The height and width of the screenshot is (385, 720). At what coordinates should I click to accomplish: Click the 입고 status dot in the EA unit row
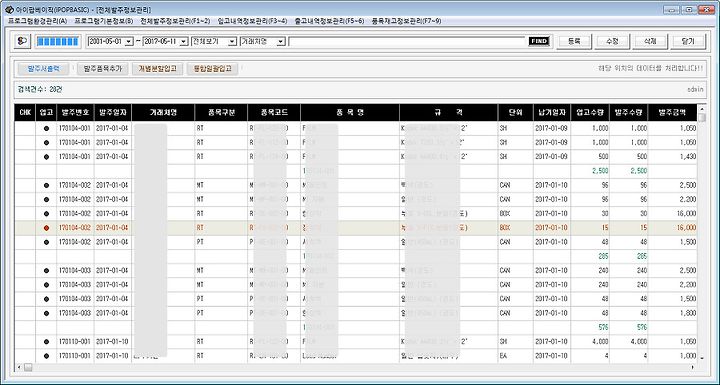pos(46,356)
